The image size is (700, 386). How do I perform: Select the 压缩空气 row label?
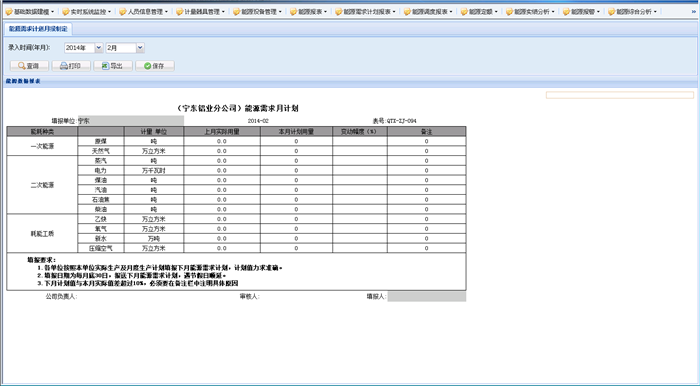coord(101,248)
